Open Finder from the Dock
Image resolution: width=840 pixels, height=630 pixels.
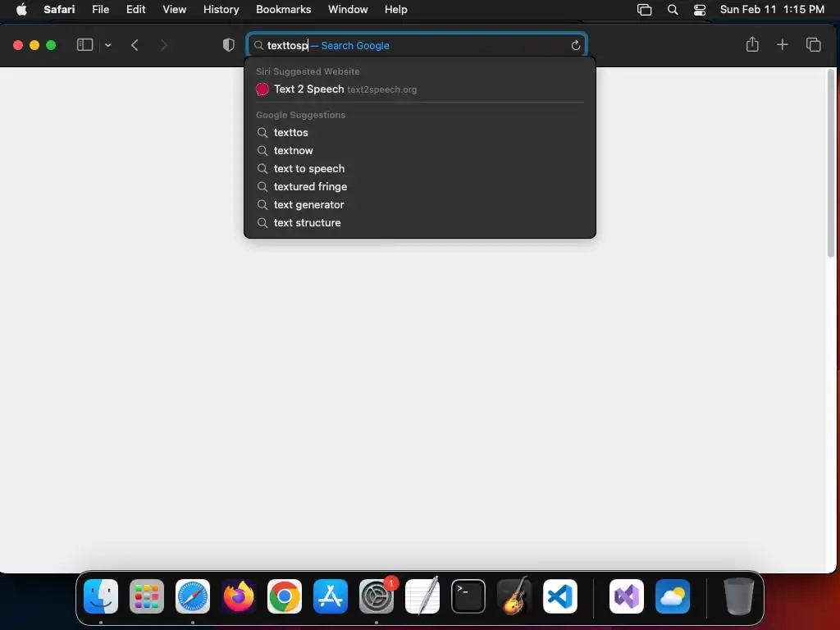tap(101, 596)
